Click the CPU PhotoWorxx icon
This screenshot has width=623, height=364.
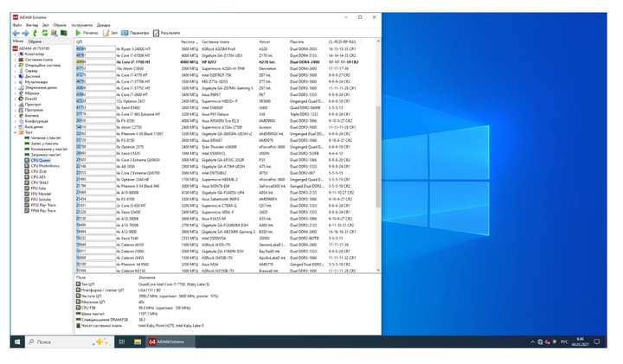27,166
